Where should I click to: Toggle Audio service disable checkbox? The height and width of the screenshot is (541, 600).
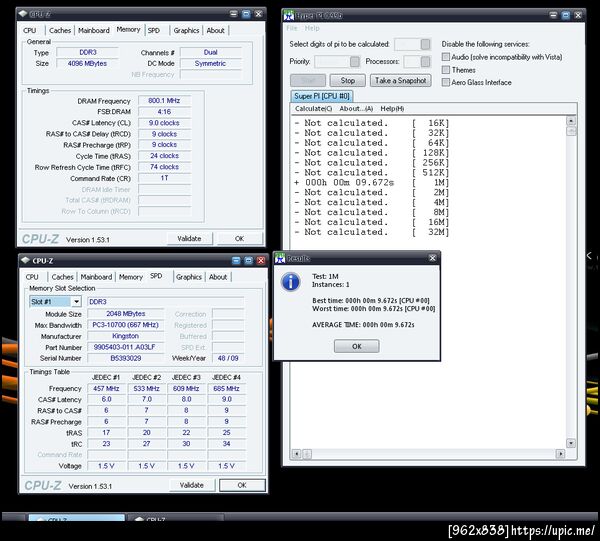[445, 57]
